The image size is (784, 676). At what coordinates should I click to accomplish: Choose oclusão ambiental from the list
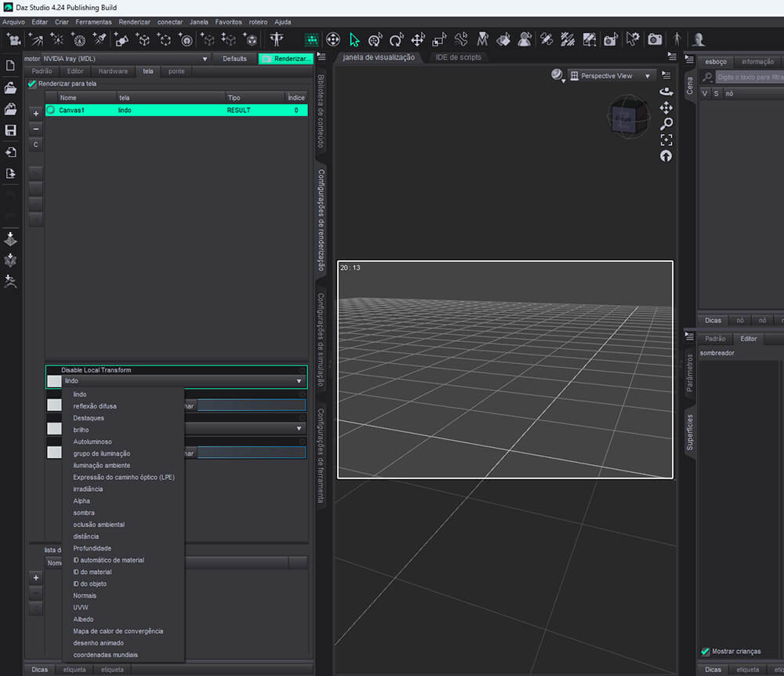click(99, 525)
